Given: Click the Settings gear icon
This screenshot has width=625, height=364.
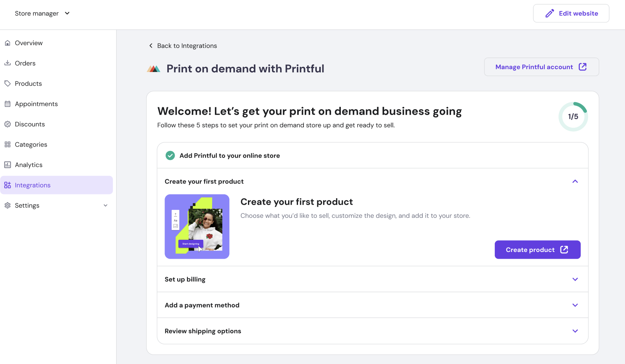Looking at the screenshot, I should click(7, 205).
